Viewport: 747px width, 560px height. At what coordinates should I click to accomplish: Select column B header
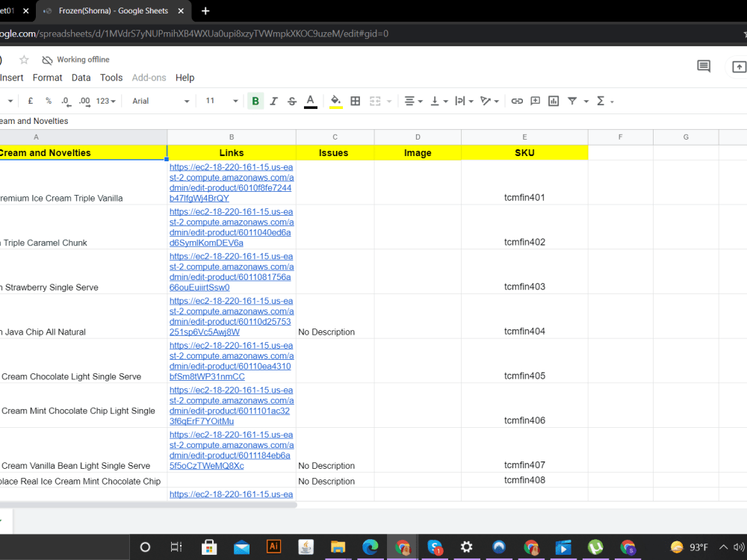coord(232,137)
